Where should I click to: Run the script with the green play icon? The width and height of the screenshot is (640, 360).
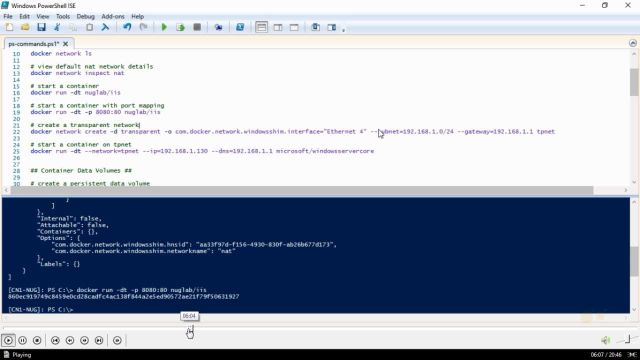tap(164, 27)
